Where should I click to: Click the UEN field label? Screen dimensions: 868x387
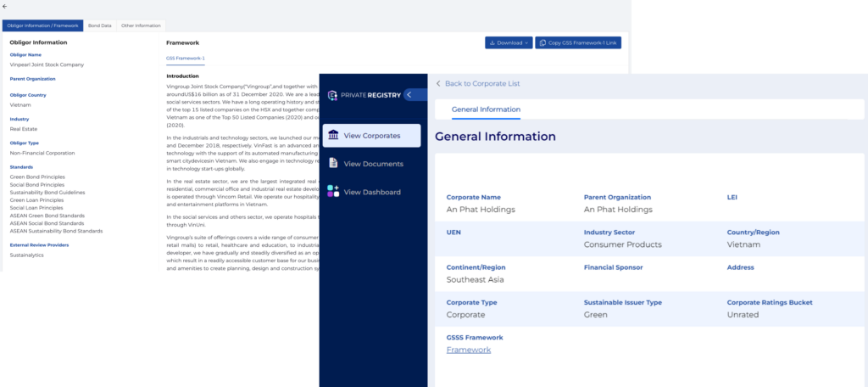453,233
